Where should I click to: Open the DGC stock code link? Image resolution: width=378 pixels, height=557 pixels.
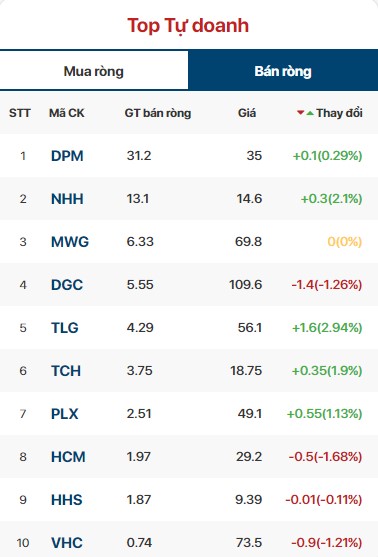pos(67,285)
